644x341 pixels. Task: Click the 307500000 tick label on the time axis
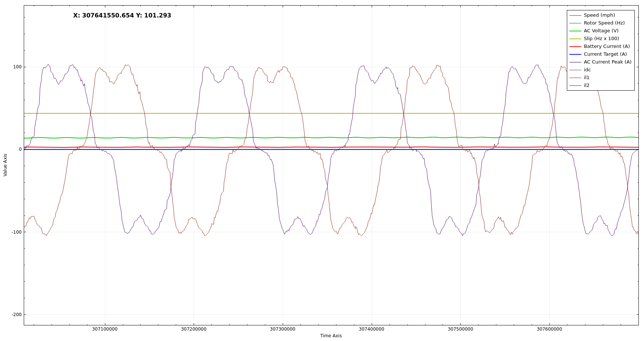460,329
